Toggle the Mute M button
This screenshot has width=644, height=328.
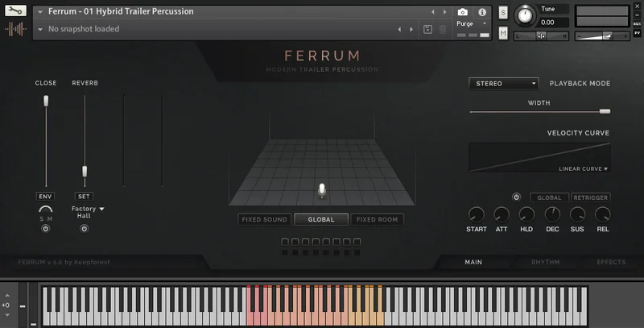pyautogui.click(x=503, y=33)
